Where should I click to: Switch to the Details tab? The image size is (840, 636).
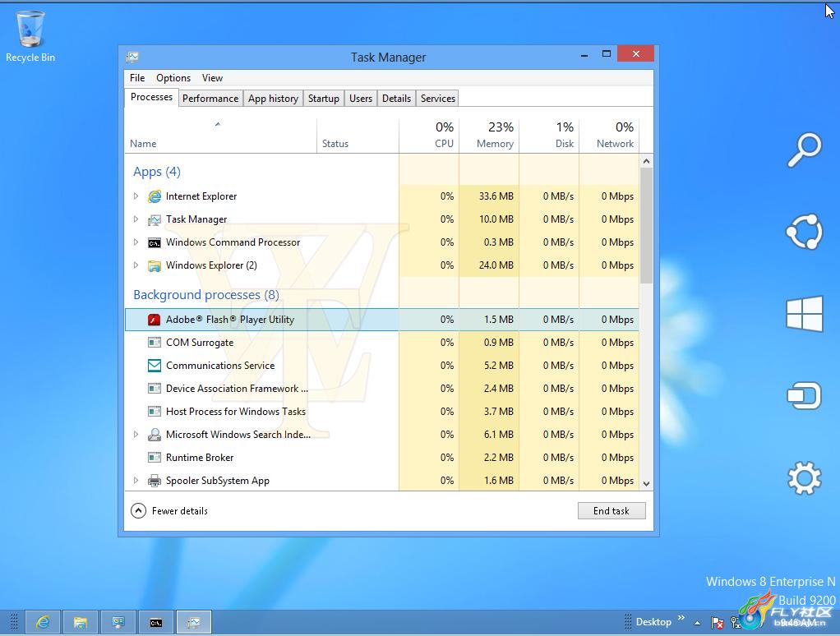(x=396, y=99)
